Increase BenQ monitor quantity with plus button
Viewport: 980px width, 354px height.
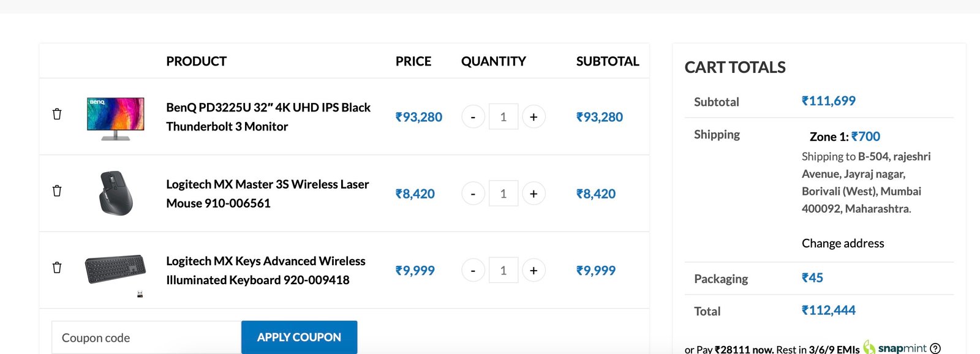533,116
